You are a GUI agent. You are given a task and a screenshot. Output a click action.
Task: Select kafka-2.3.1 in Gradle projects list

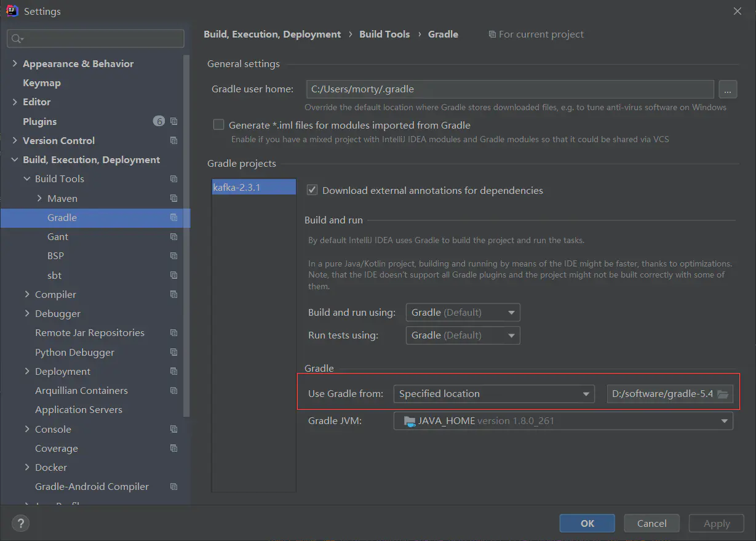click(x=253, y=187)
